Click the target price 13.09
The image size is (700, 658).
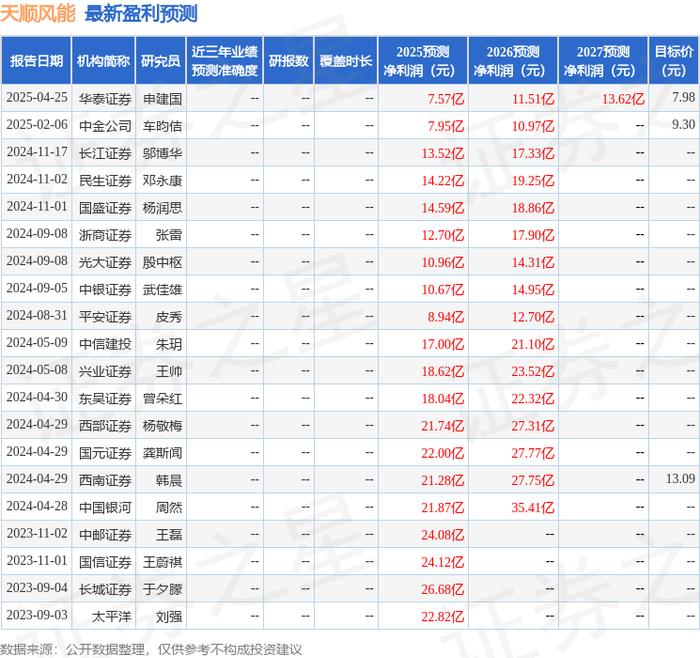(680, 479)
